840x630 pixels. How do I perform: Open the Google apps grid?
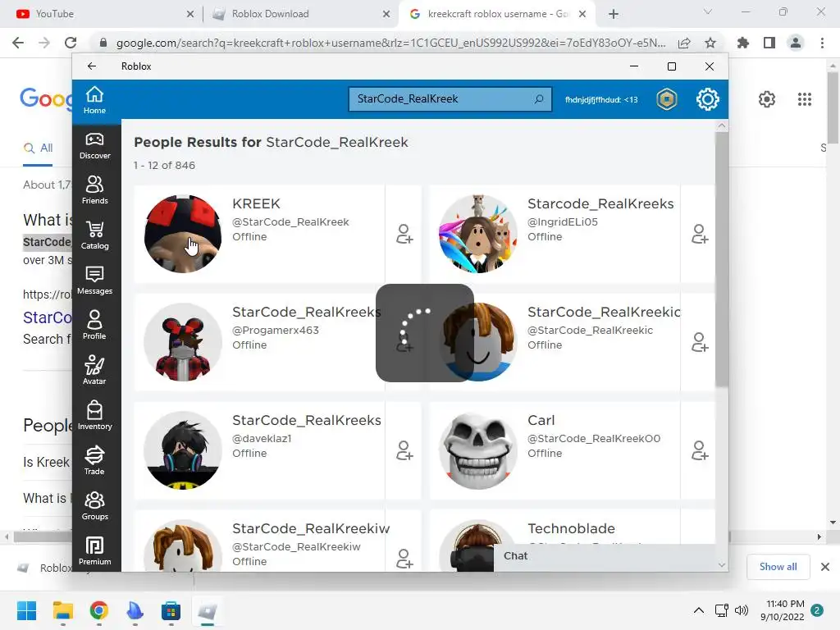pyautogui.click(x=805, y=99)
